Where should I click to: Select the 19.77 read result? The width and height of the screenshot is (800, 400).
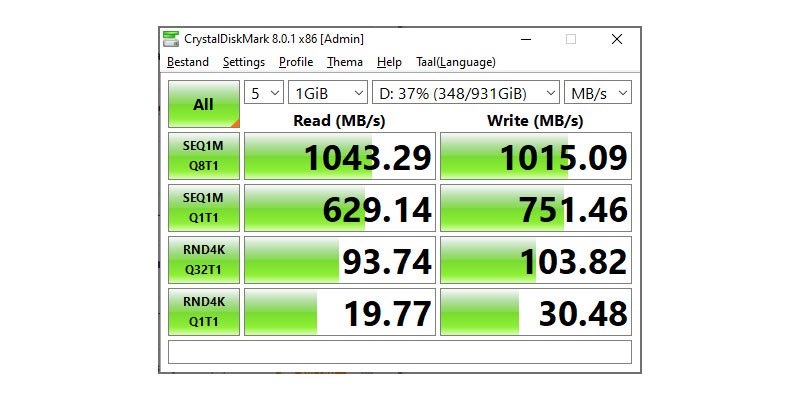(x=340, y=312)
